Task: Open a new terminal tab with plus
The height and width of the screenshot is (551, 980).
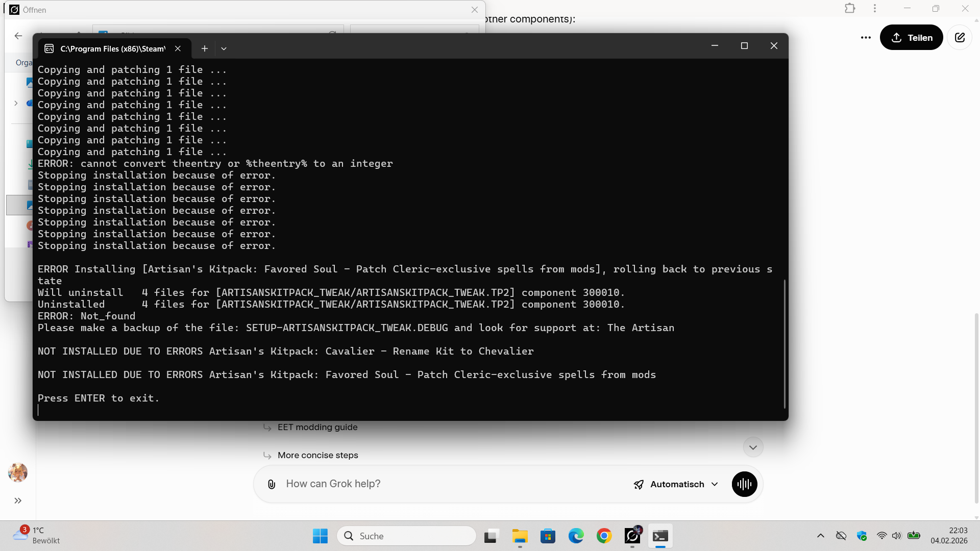Action: [204, 48]
